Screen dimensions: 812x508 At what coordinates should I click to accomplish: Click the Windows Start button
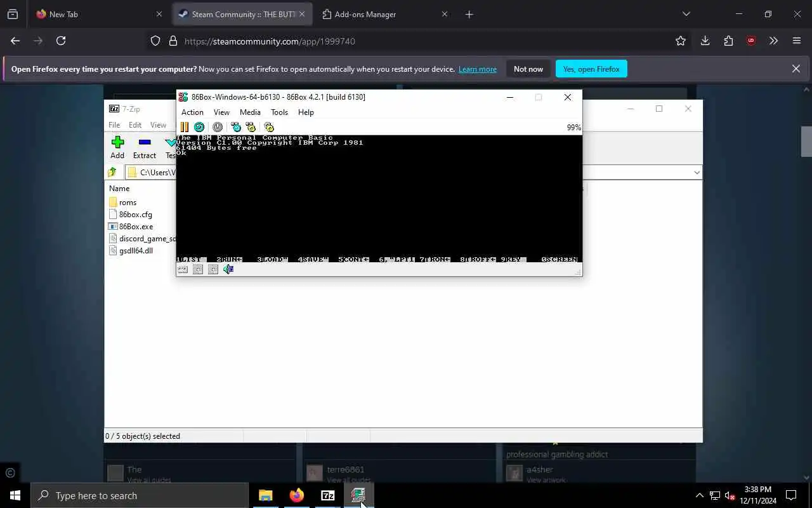point(15,495)
